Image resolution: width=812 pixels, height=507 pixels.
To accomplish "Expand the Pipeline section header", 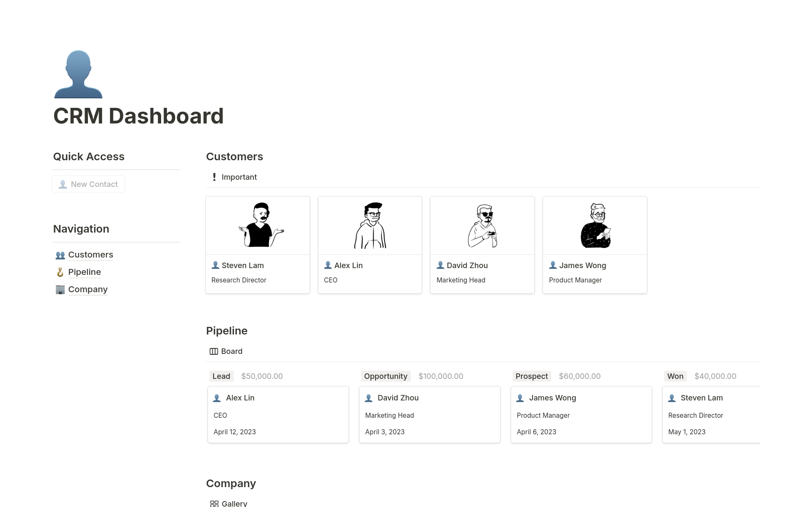I will (x=227, y=330).
